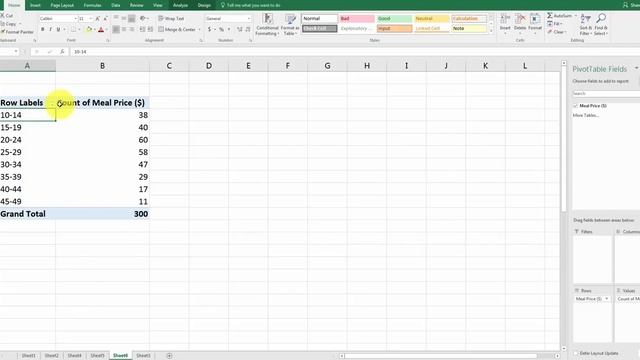Open Sort & Filter menu
Viewport: 640px width, 360px height.
[x=585, y=24]
